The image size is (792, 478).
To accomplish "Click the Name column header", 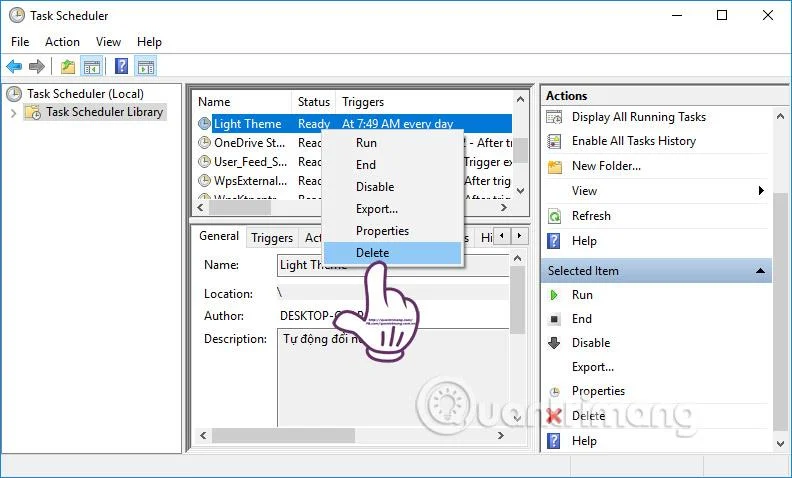I will tap(242, 102).
